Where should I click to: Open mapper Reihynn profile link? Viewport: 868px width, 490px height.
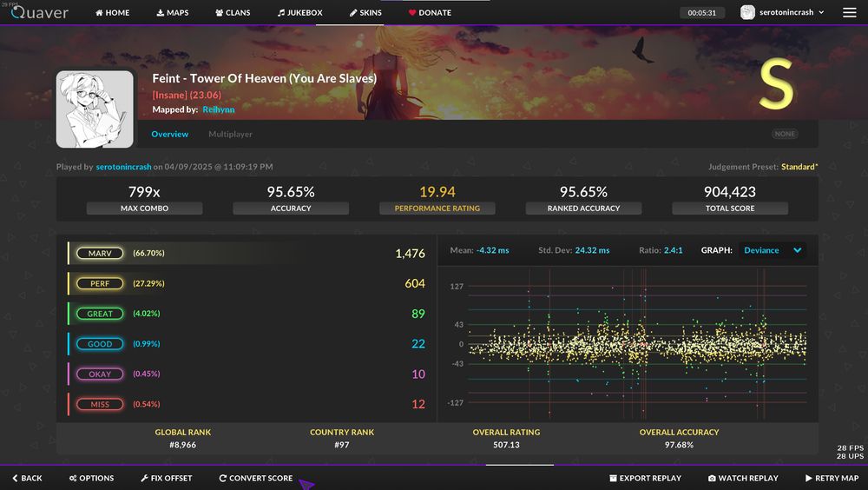[219, 109]
